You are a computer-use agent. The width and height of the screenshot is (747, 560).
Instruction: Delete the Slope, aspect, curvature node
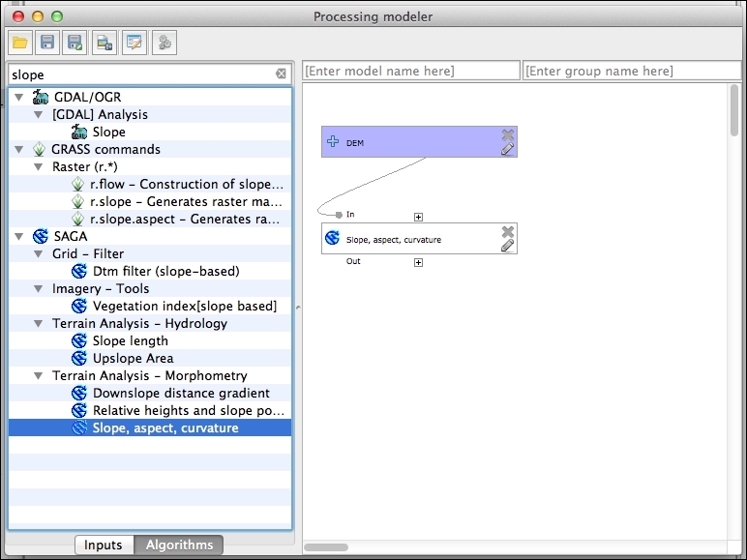[x=507, y=231]
